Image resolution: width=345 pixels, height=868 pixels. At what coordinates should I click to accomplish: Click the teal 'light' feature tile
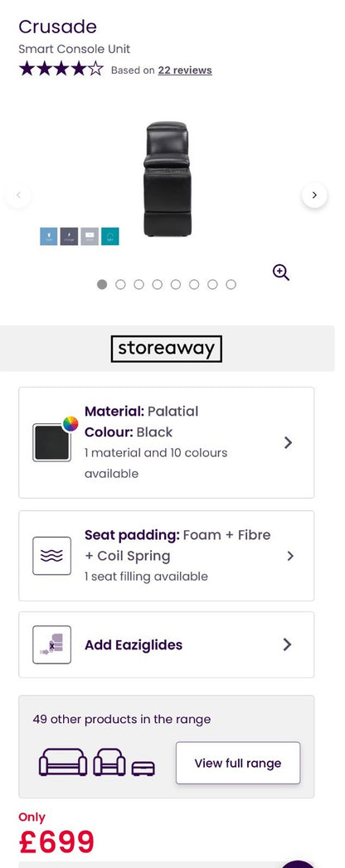click(x=109, y=236)
